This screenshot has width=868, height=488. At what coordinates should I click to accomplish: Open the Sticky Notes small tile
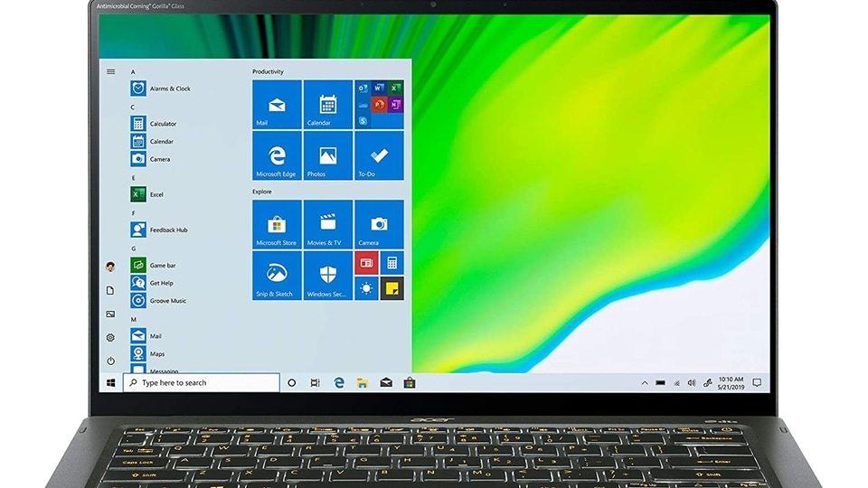(392, 288)
